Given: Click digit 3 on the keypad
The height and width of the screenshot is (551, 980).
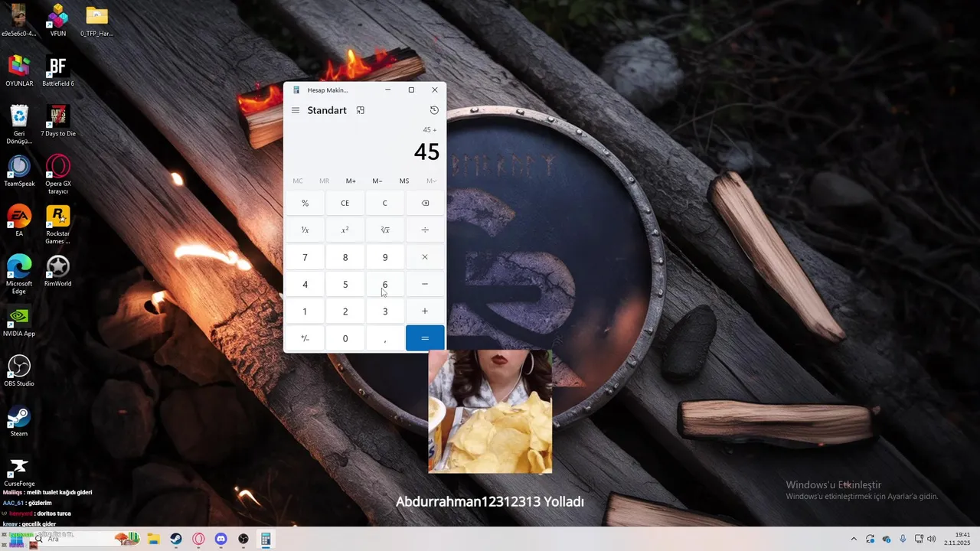Looking at the screenshot, I should 385,311.
